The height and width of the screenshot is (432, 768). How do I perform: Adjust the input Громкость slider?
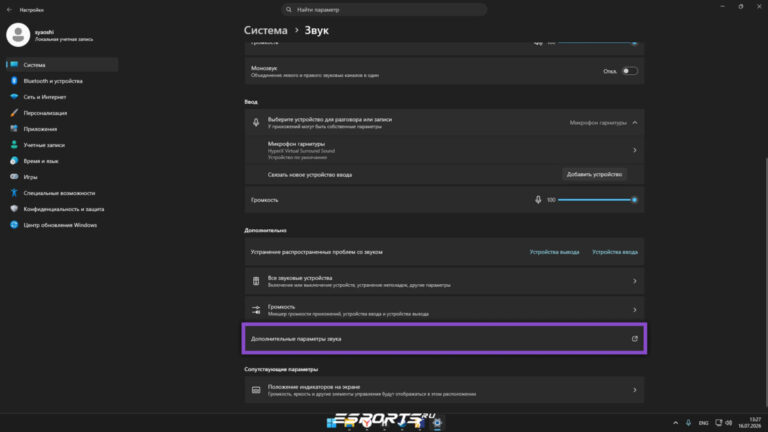click(596, 200)
